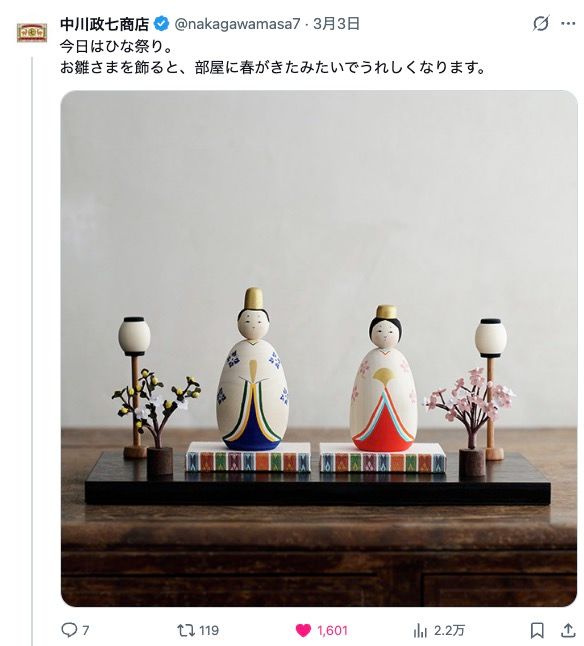Click the second line mentioning お雛さま

(x=273, y=67)
